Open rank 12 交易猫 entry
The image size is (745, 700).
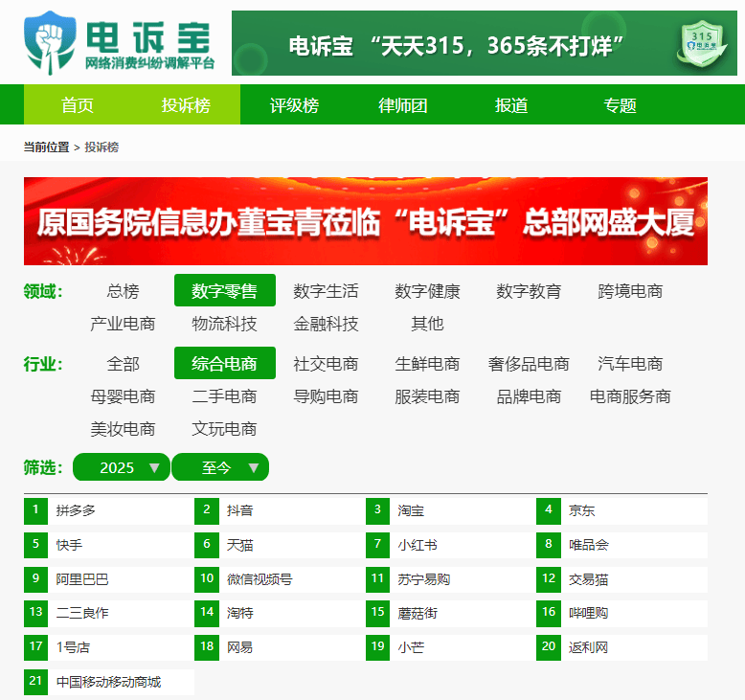[x=621, y=579]
